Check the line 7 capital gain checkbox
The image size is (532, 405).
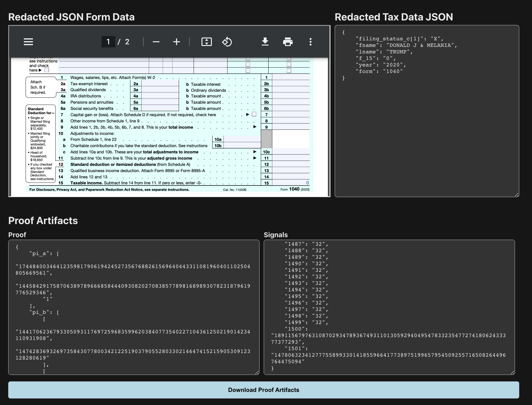(254, 114)
